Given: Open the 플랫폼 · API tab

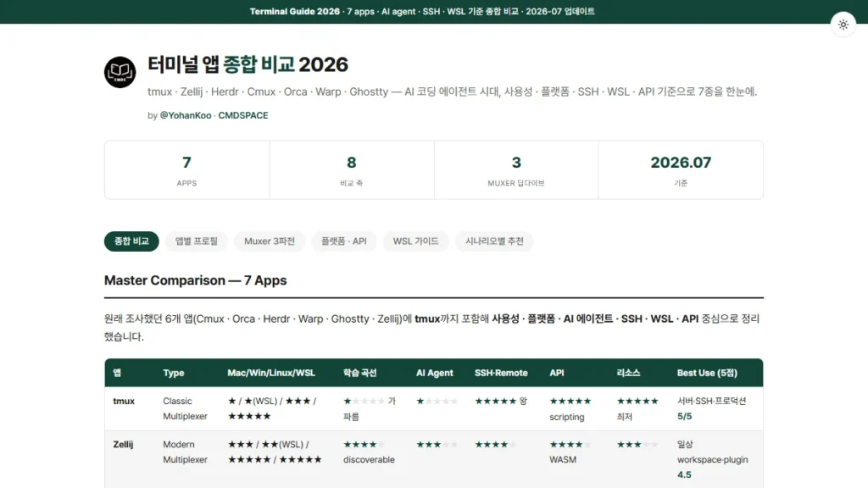Looking at the screenshot, I should (344, 241).
